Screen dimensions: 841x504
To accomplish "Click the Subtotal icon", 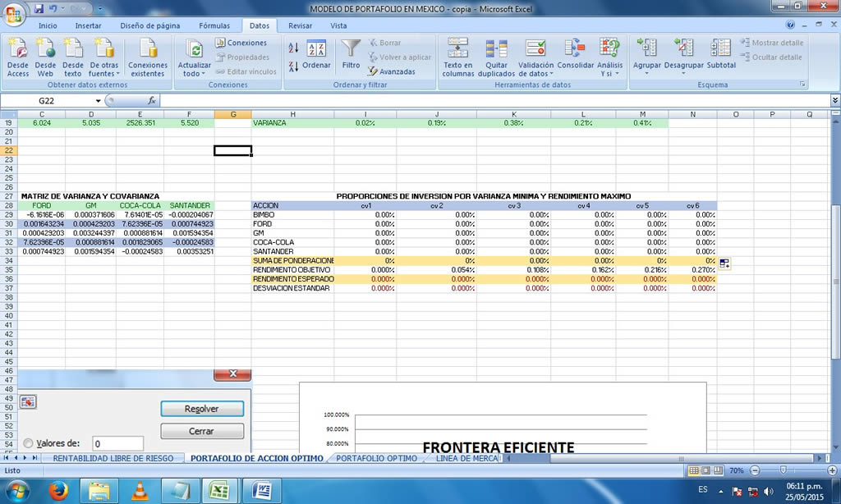I will click(x=721, y=55).
